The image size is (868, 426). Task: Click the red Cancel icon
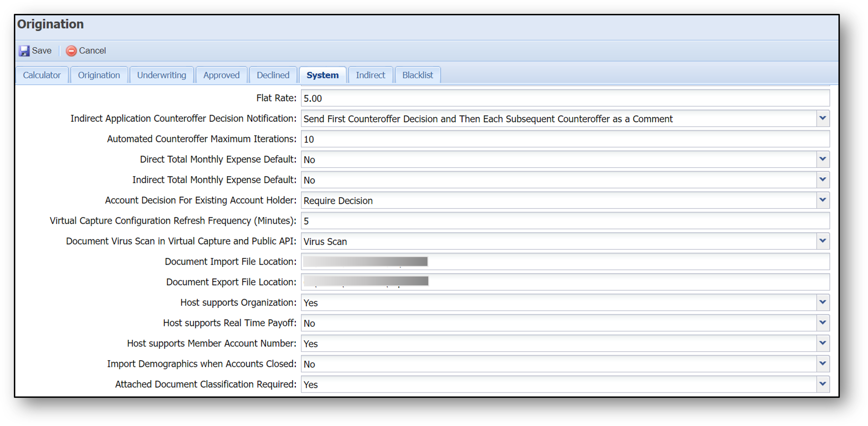point(71,51)
